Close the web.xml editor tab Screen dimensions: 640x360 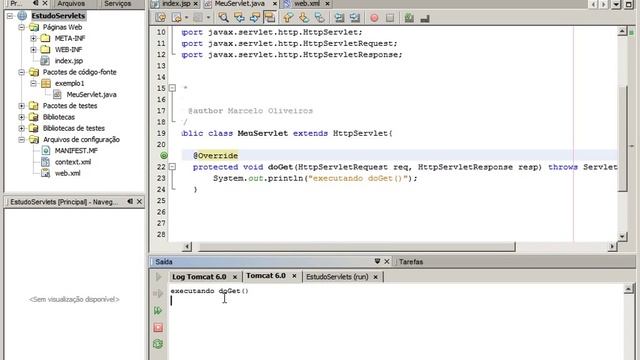point(327,4)
